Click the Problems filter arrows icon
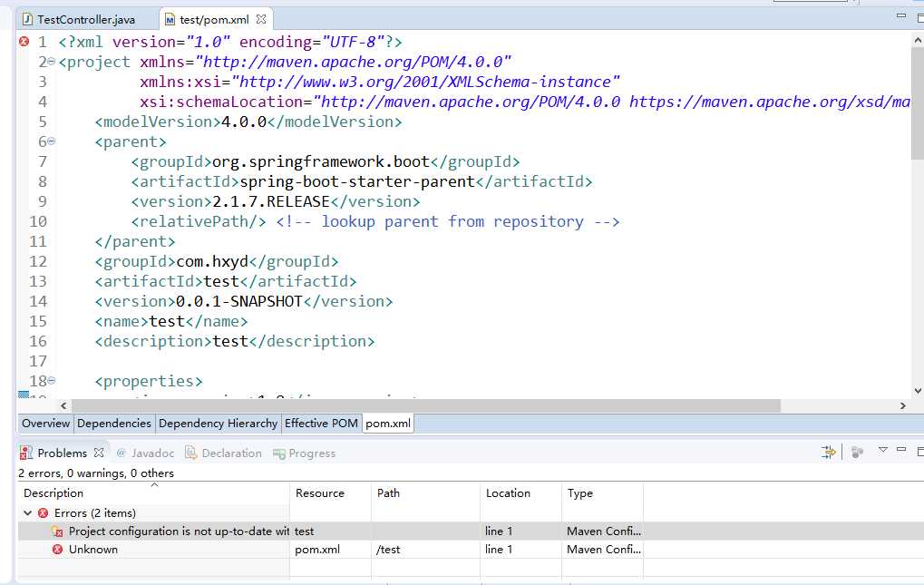Image resolution: width=924 pixels, height=585 pixels. [x=829, y=452]
